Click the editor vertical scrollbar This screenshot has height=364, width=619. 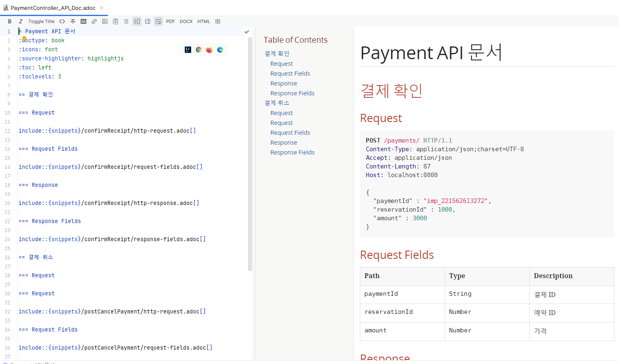click(250, 154)
